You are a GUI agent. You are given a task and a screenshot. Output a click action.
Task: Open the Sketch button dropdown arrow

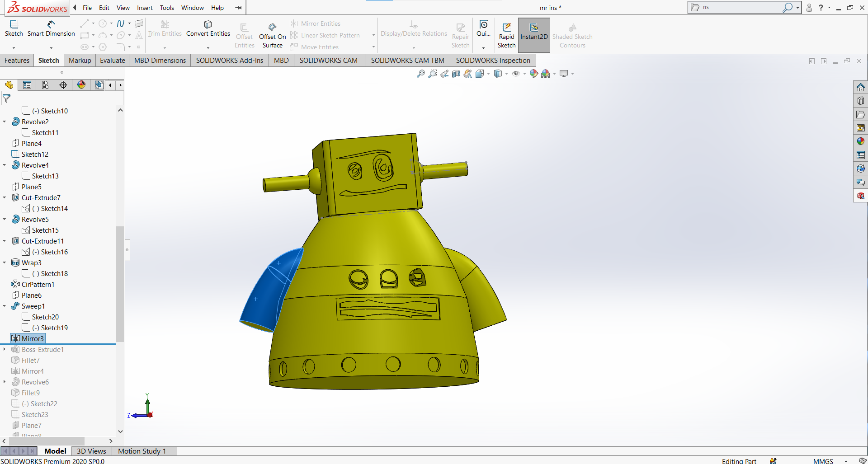click(14, 47)
